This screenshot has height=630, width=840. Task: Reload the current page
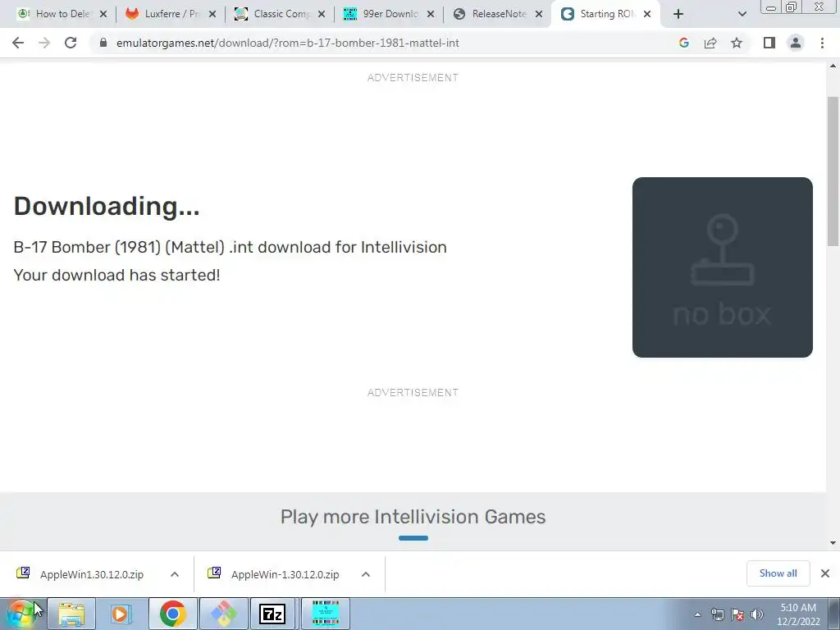point(71,43)
